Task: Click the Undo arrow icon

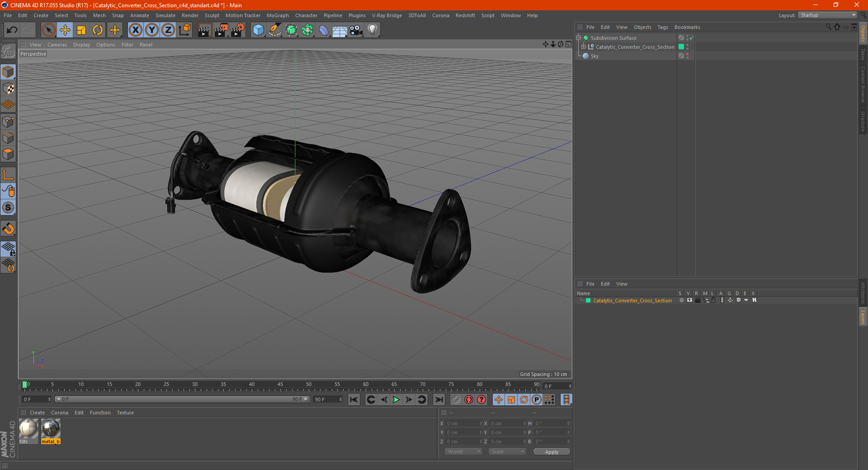Action: (12, 30)
